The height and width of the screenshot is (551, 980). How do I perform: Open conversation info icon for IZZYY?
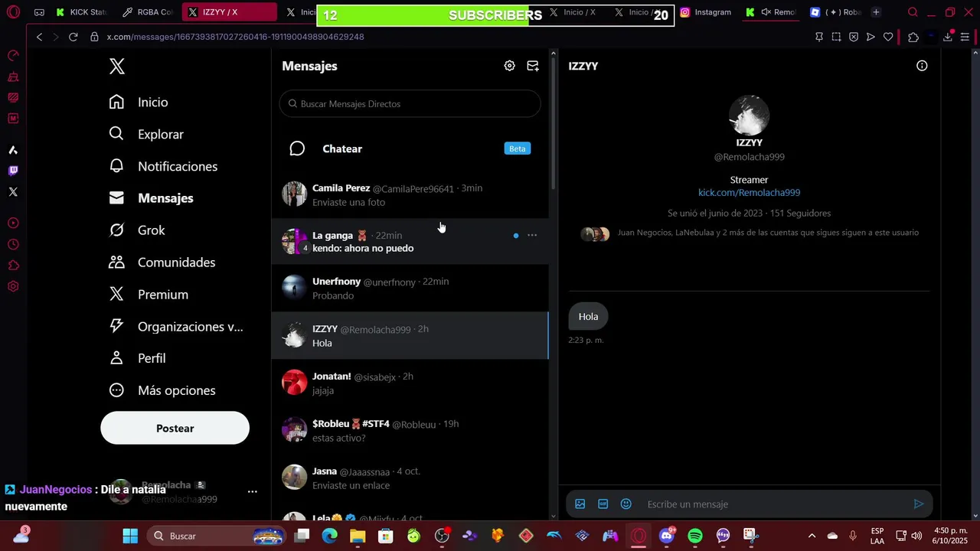[922, 66]
